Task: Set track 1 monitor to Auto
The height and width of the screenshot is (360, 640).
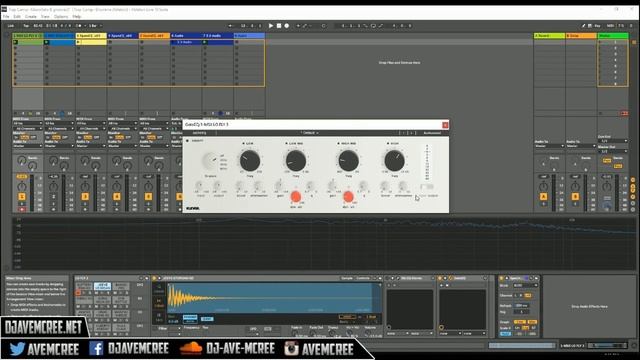Action: click(x=24, y=138)
